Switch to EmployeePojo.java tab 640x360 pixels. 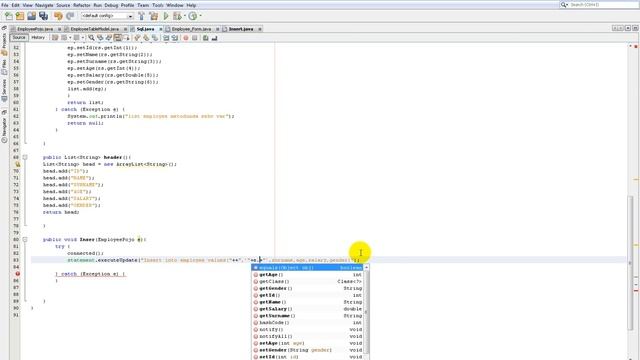click(x=35, y=29)
